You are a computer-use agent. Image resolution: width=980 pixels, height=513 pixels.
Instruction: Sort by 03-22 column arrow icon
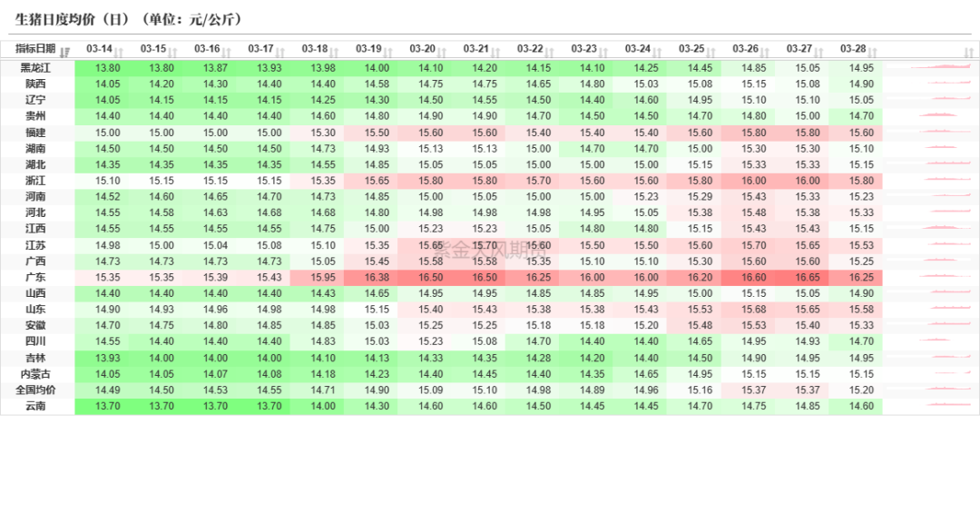(549, 53)
